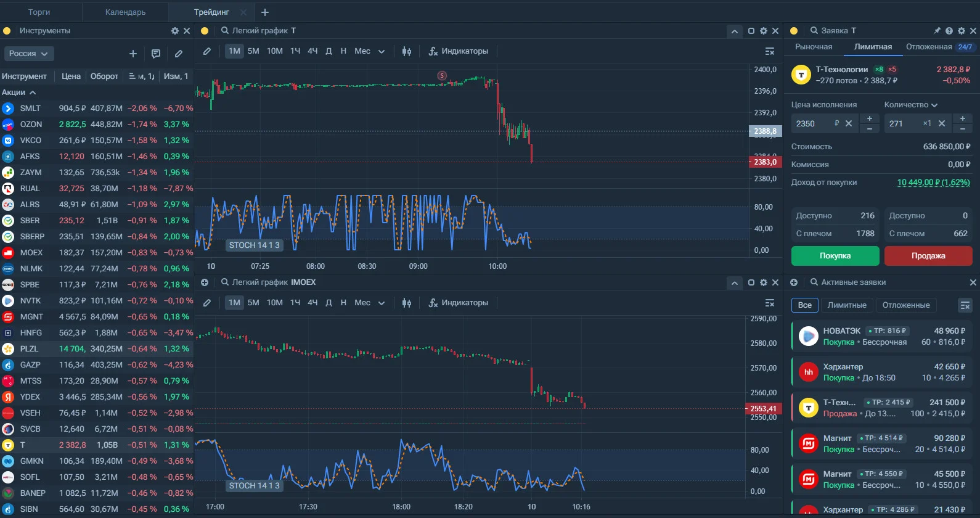Edit the instrument list with pencil icon
Viewport: 980px width, 518px height.
[179, 54]
